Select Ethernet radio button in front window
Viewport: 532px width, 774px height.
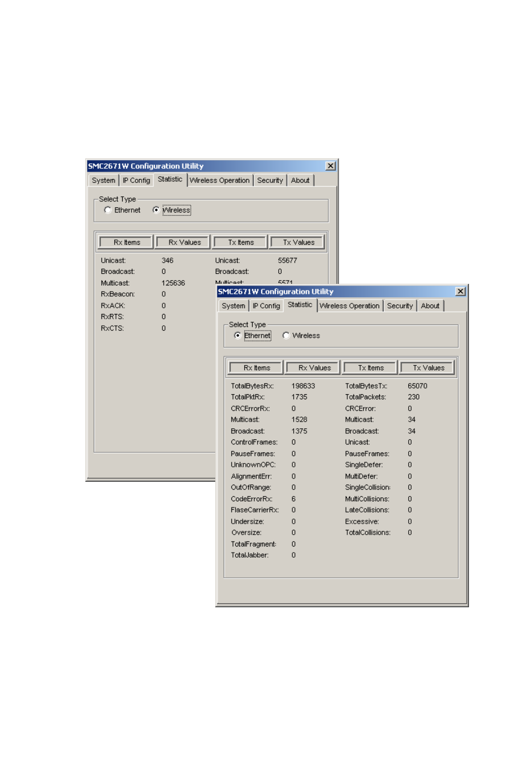point(238,336)
